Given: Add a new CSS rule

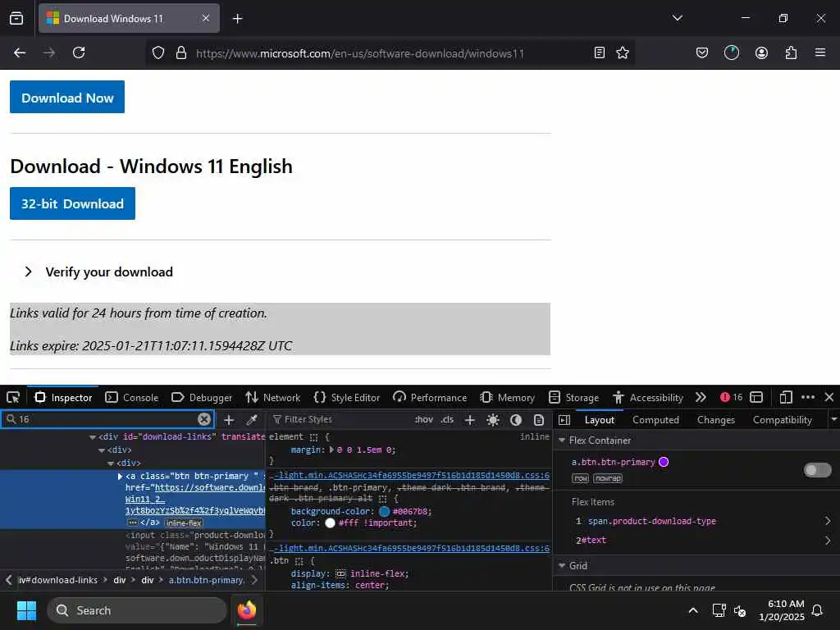Looking at the screenshot, I should (x=470, y=420).
